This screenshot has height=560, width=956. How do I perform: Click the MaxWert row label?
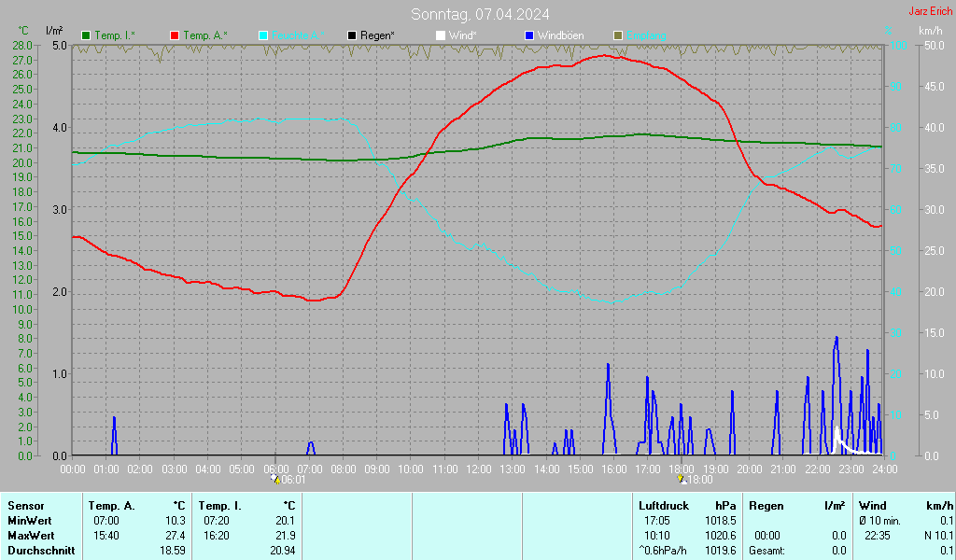[x=31, y=536]
